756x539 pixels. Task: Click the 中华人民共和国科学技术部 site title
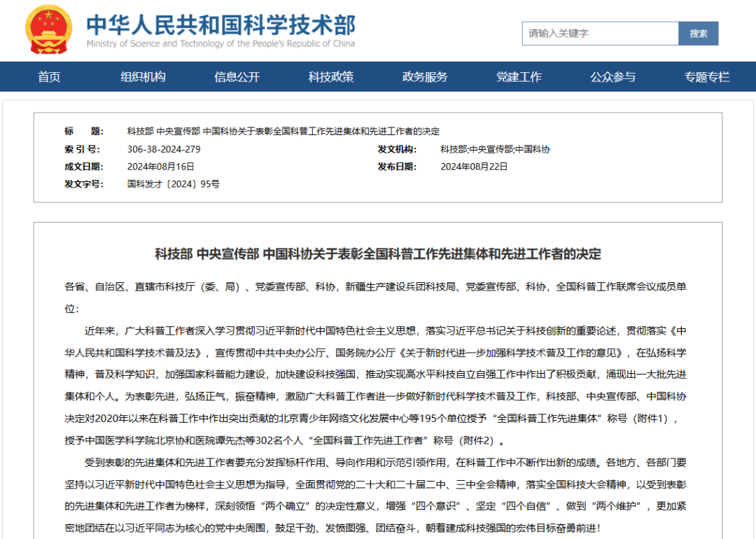(x=220, y=24)
